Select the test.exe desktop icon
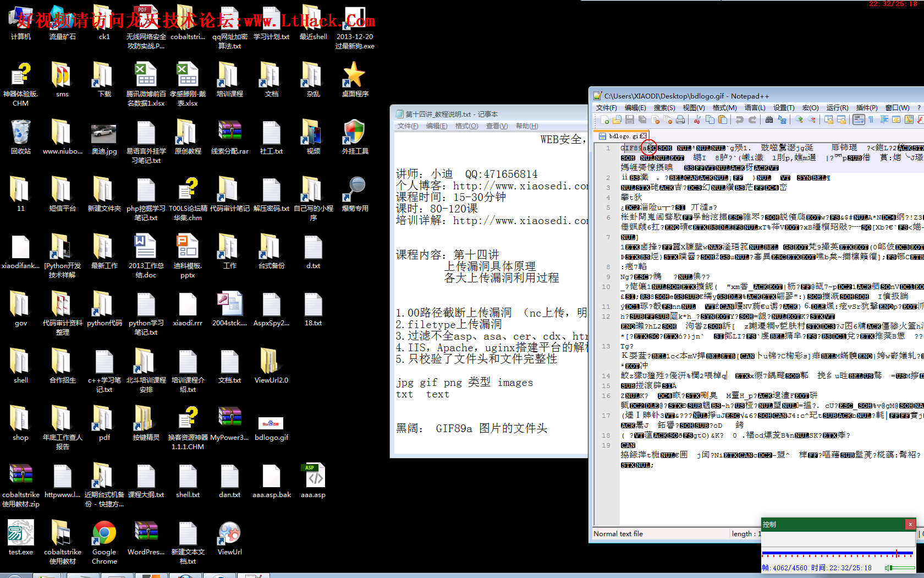 [x=21, y=537]
